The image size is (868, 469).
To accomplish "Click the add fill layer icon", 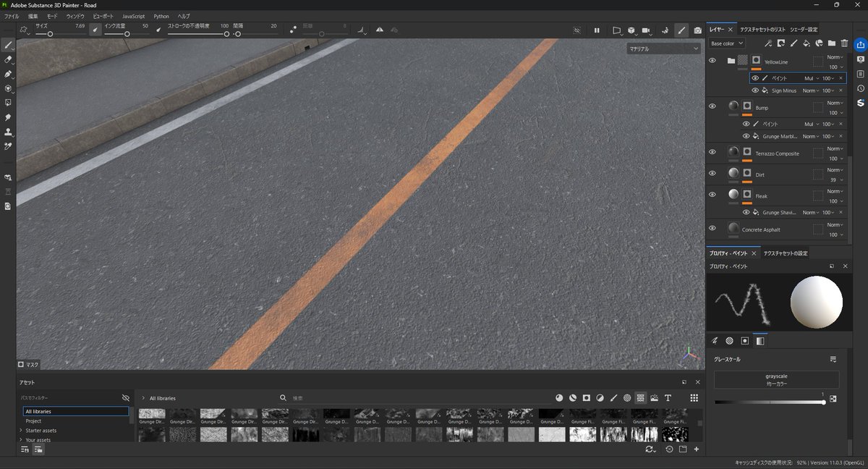I will [x=805, y=43].
